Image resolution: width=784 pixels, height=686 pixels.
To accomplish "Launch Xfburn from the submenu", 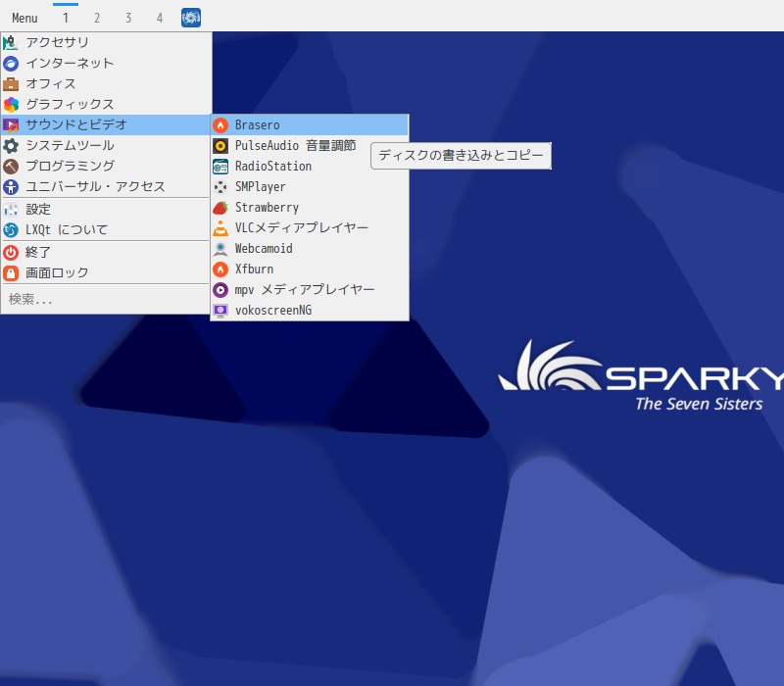I will point(310,269).
